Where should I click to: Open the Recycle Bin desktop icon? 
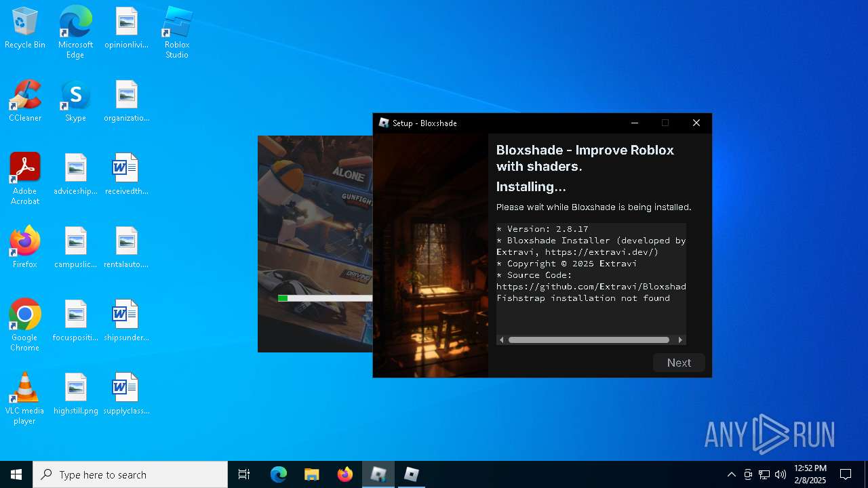[x=25, y=28]
